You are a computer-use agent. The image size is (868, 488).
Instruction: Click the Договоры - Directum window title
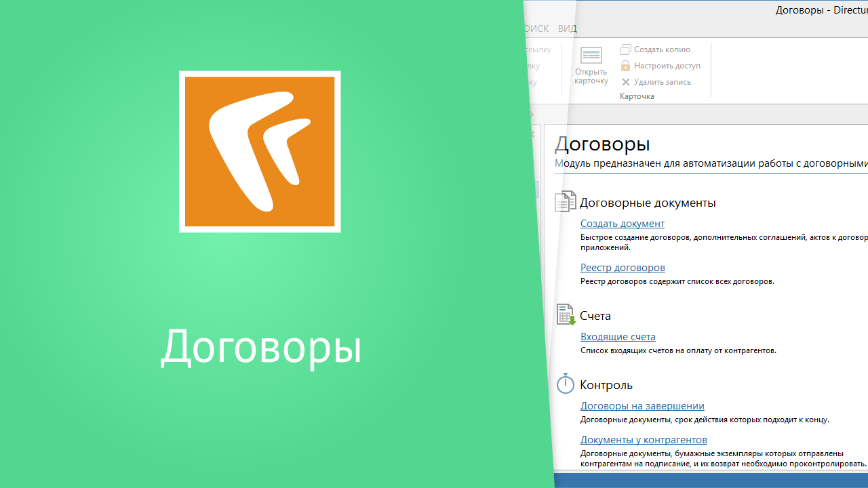(x=822, y=10)
